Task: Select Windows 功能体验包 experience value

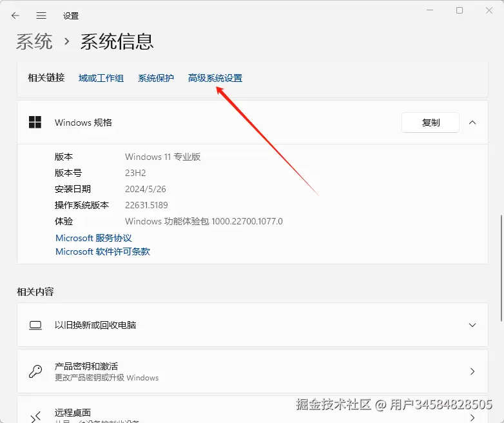Action: click(x=204, y=221)
